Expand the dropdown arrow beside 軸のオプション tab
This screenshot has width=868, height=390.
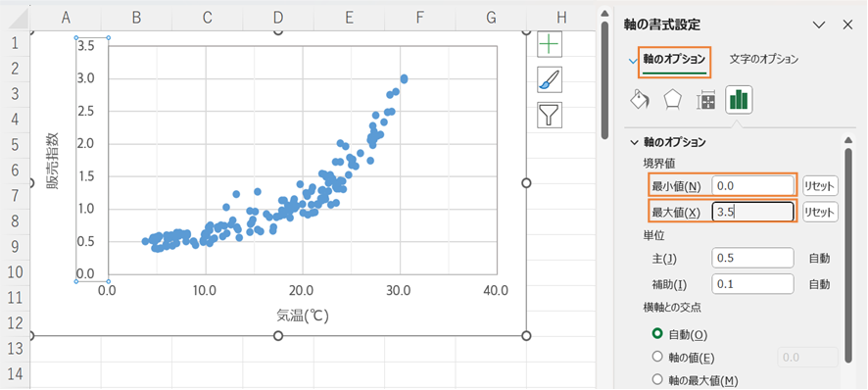click(633, 61)
